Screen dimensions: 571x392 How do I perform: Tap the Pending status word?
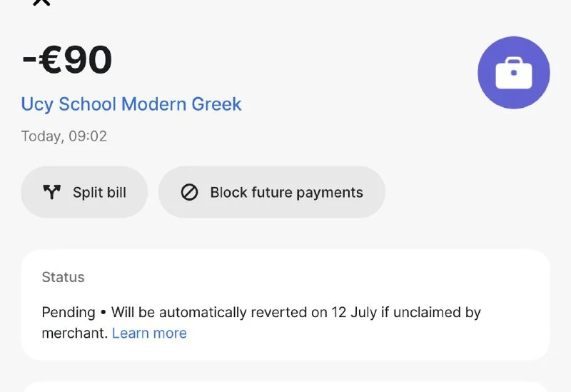(69, 313)
